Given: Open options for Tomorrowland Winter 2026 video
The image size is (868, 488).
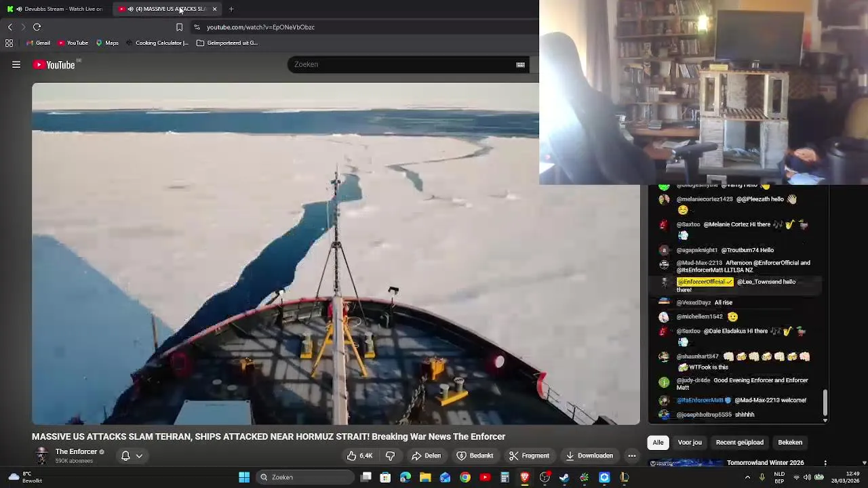Looking at the screenshot, I should 825,463.
